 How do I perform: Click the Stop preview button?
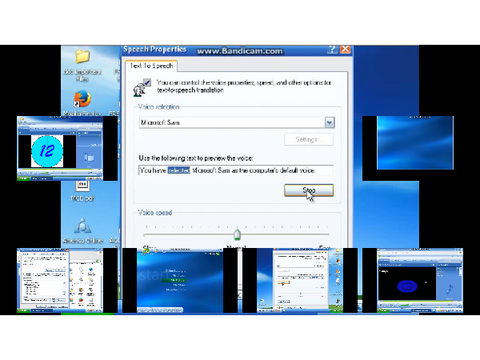(x=309, y=190)
